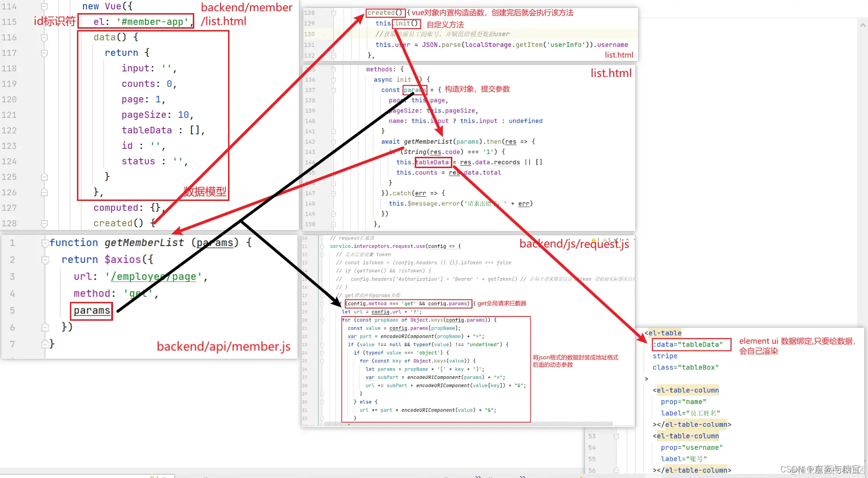868x478 pixels.
Task: Click the '<el-table' opening tag
Action: (663, 333)
